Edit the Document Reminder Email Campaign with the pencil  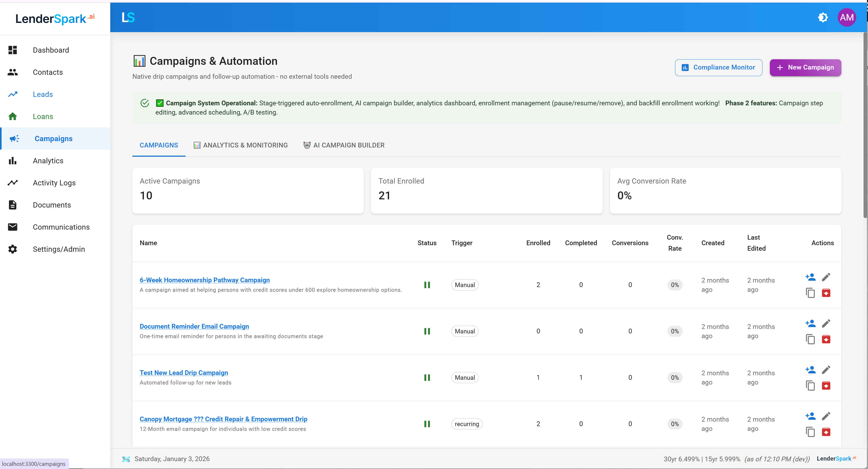827,323
